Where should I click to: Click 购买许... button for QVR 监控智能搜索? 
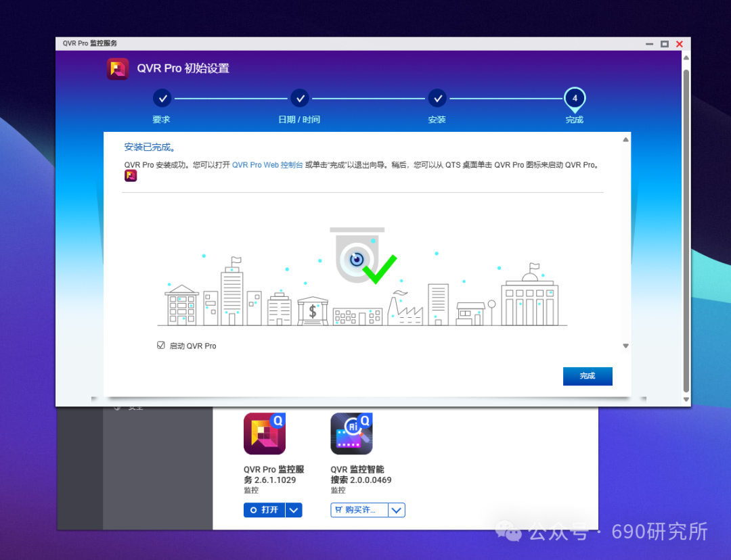[x=359, y=510]
